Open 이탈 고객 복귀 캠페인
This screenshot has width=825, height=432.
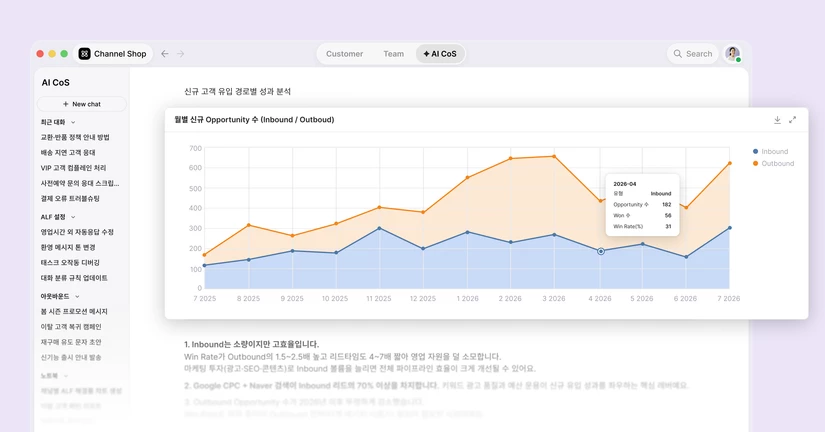[x=71, y=327]
